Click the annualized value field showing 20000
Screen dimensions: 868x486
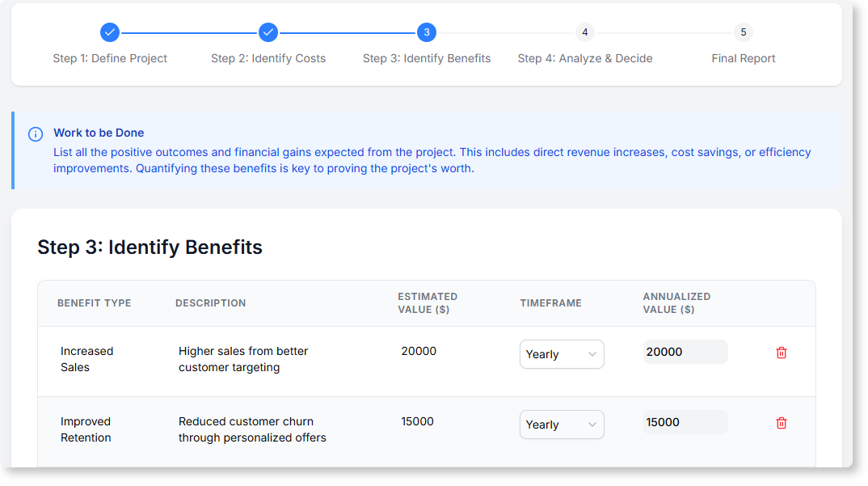point(685,352)
